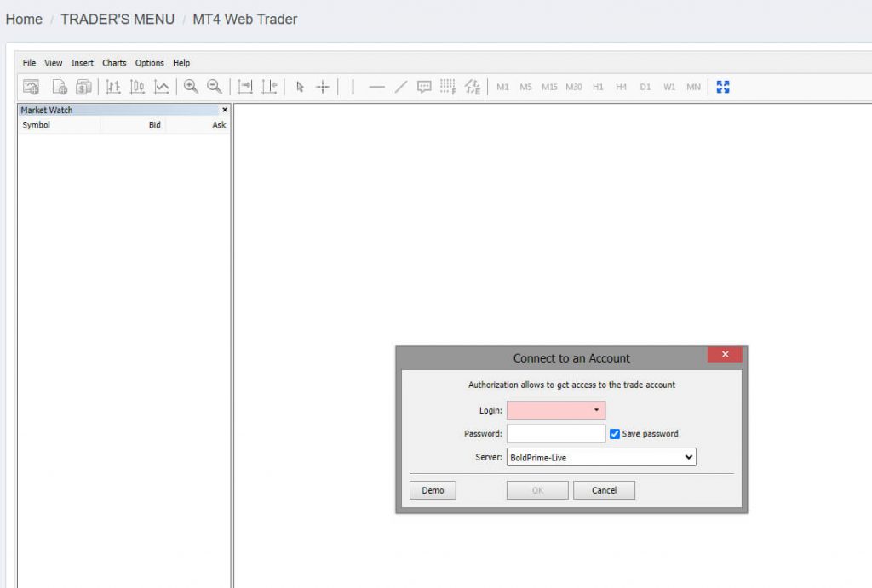The image size is (872, 588).
Task: Close the Connect to an Account dialog
Action: click(725, 354)
